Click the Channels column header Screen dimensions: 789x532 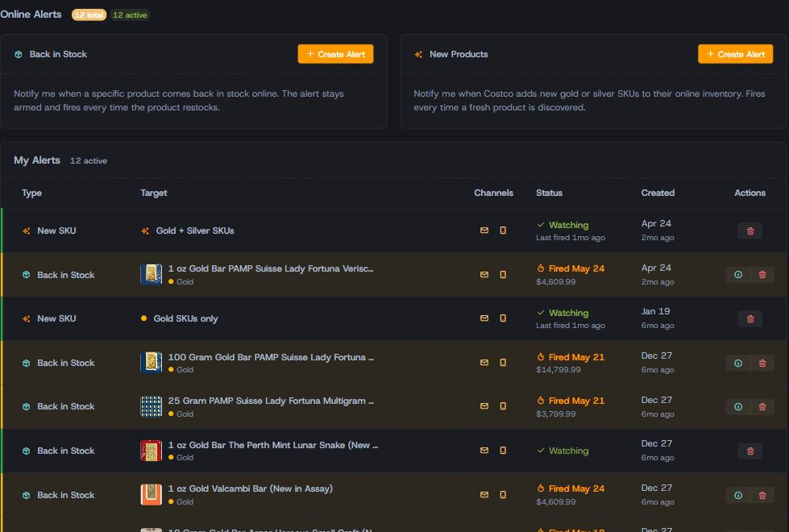(x=493, y=193)
